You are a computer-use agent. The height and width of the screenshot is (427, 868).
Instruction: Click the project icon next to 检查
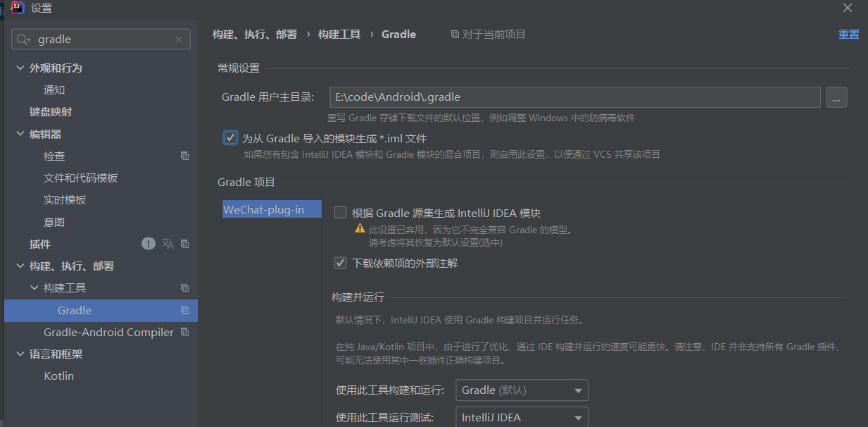pos(184,156)
